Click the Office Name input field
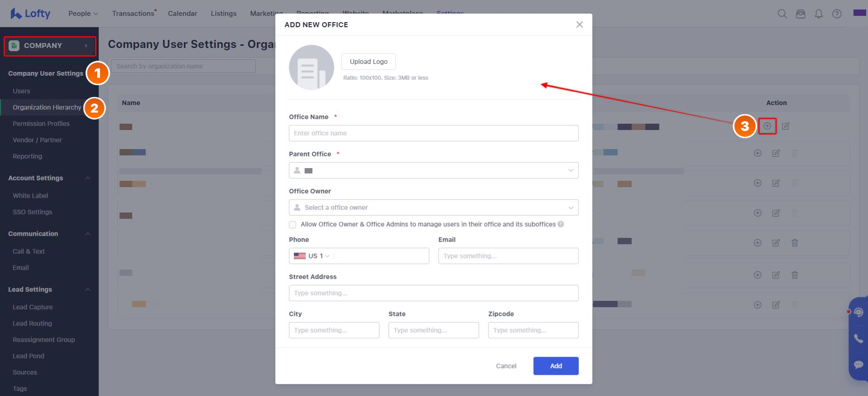The height and width of the screenshot is (396, 868). click(433, 133)
